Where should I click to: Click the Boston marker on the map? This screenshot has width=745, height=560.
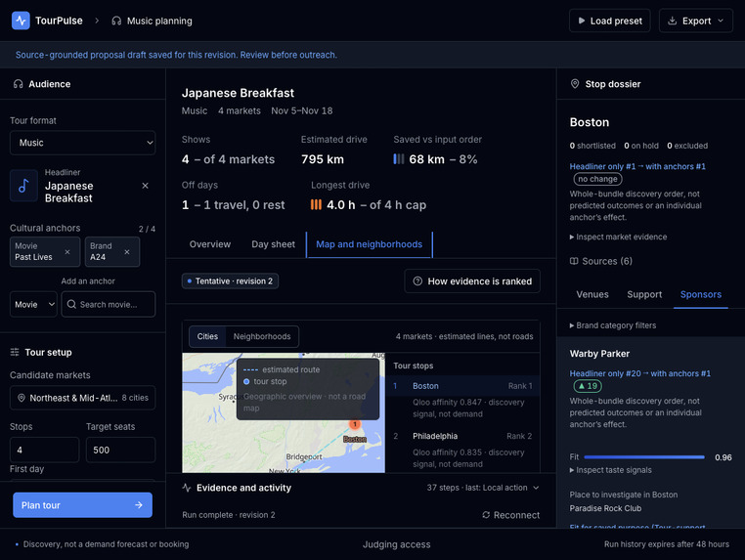(x=355, y=424)
